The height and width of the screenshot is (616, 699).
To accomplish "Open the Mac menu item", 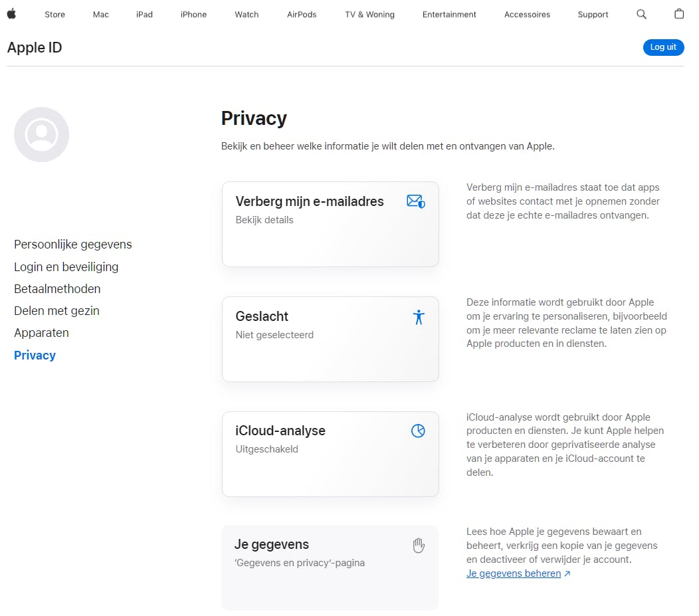I will 101,15.
